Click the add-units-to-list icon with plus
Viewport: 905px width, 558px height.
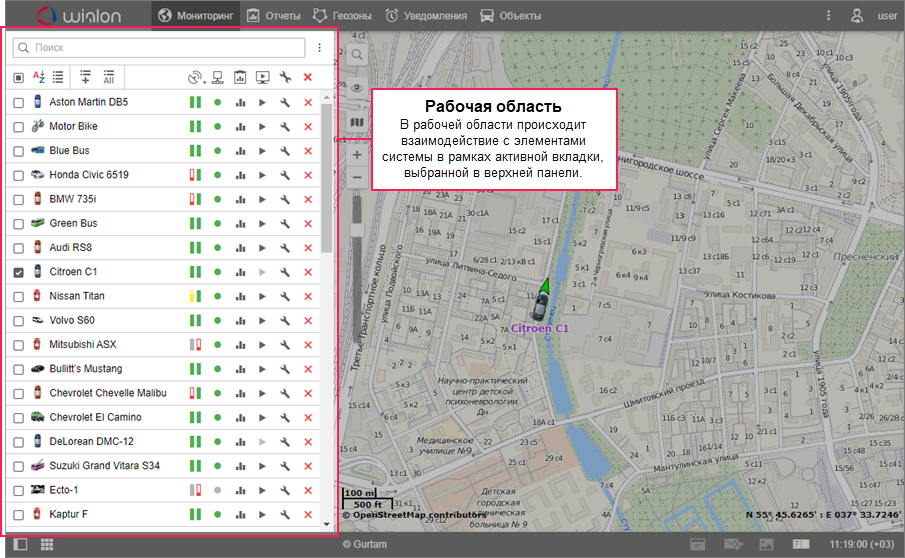coord(85,77)
